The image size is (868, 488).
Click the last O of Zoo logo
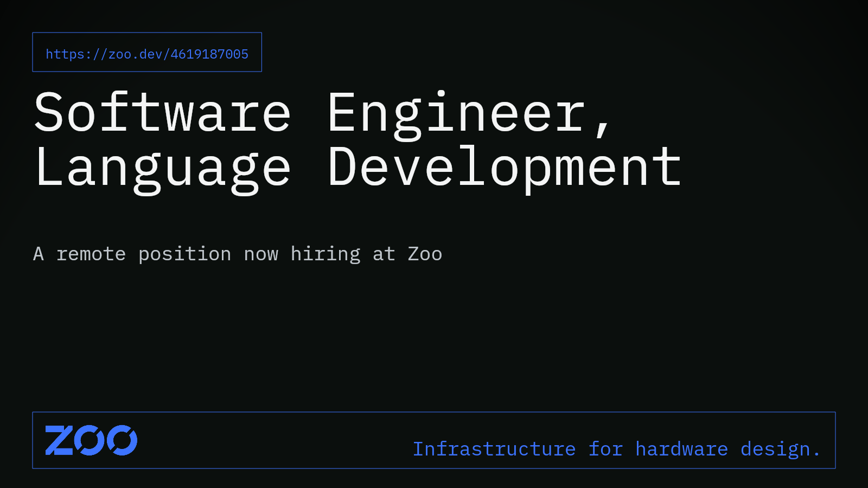(x=122, y=440)
